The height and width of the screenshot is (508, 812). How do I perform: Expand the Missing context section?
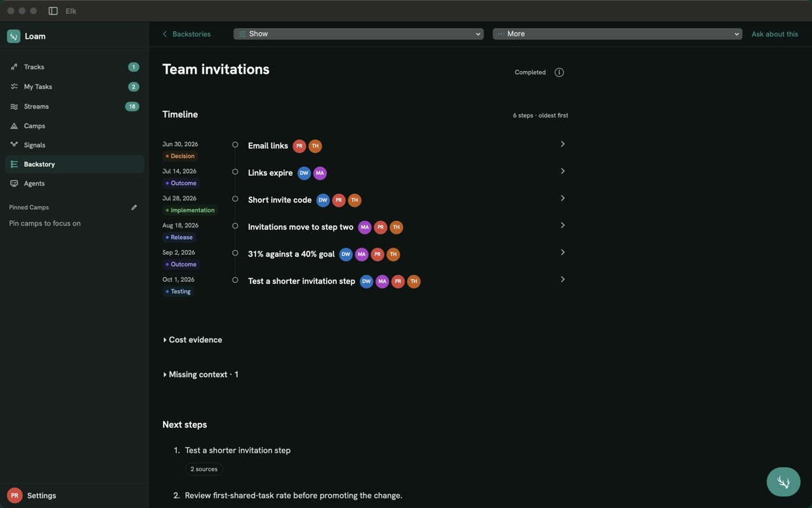click(x=201, y=375)
